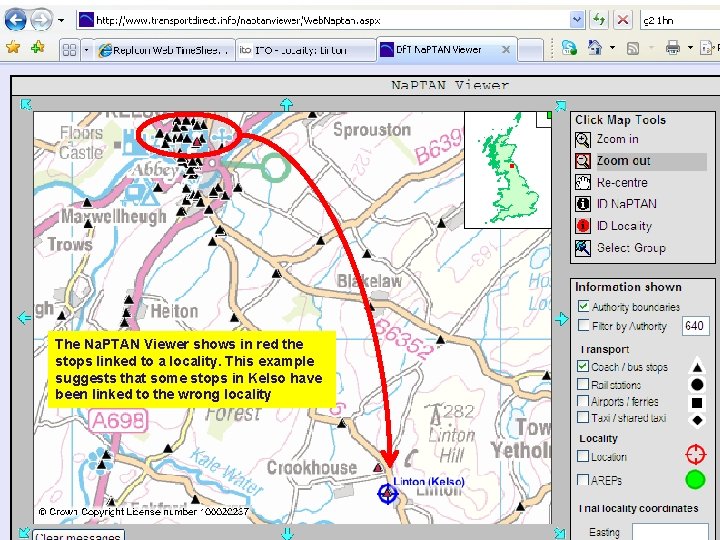This screenshot has width=720, height=540.
Task: Switch to ITO - Locality: Linton tab
Action: point(306,50)
